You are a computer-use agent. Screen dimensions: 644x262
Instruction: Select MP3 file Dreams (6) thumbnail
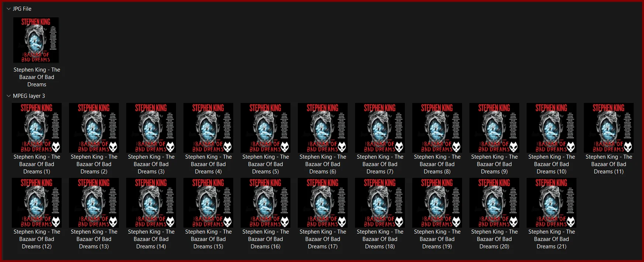pos(323,128)
